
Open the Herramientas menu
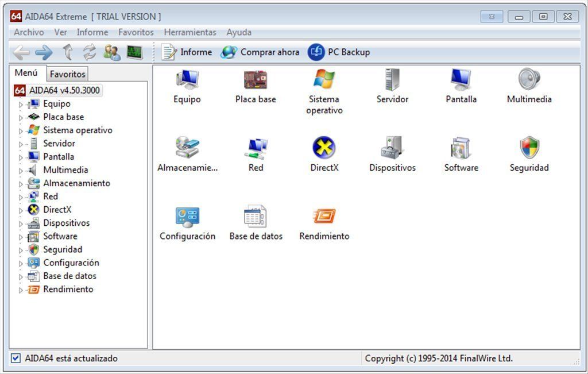point(190,32)
